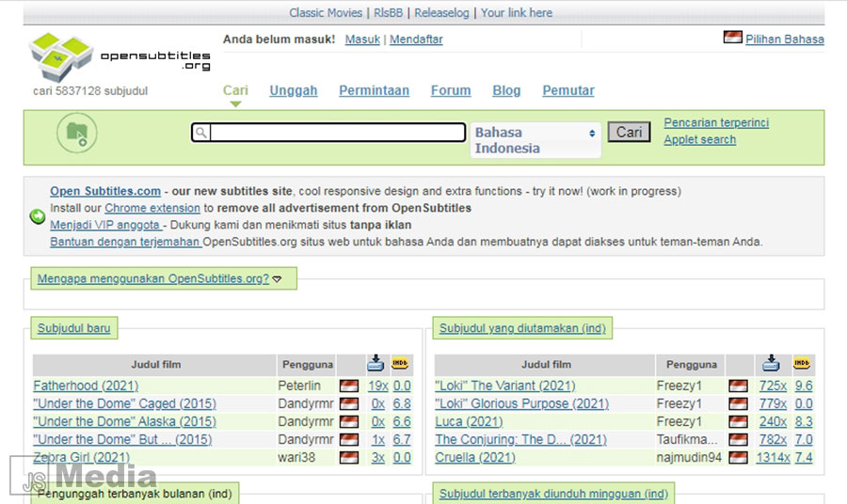Click the Indonesian flag beside Pilihan Bahasa
Image resolution: width=847 pixels, height=504 pixels.
click(x=732, y=38)
